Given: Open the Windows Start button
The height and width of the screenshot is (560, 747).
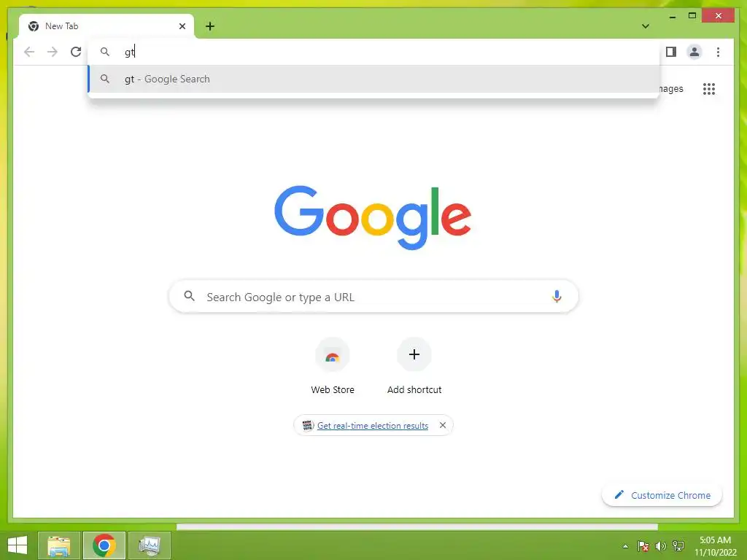Looking at the screenshot, I should (18, 545).
